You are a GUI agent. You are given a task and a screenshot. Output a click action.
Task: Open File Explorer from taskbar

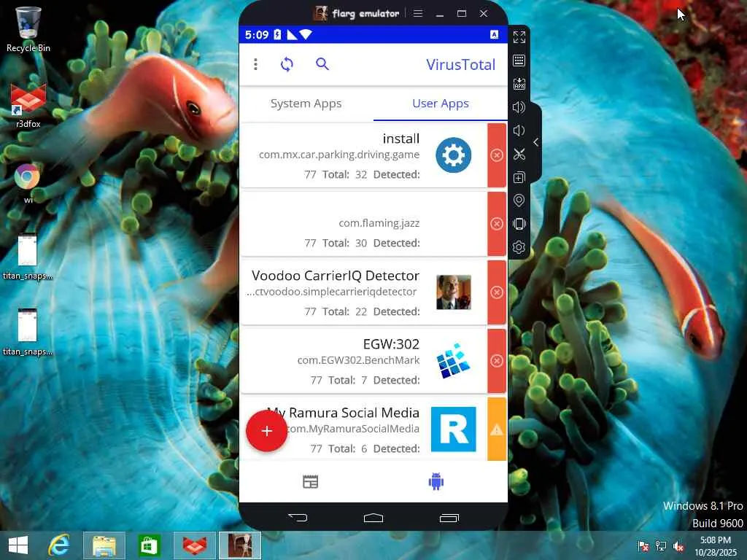tap(104, 545)
